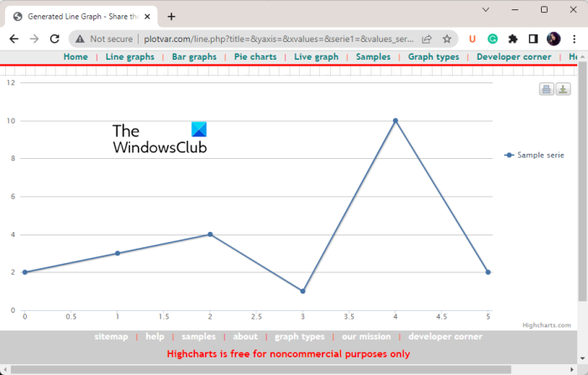Open the Grammarly extension icon
The width and height of the screenshot is (588, 375).
492,39
